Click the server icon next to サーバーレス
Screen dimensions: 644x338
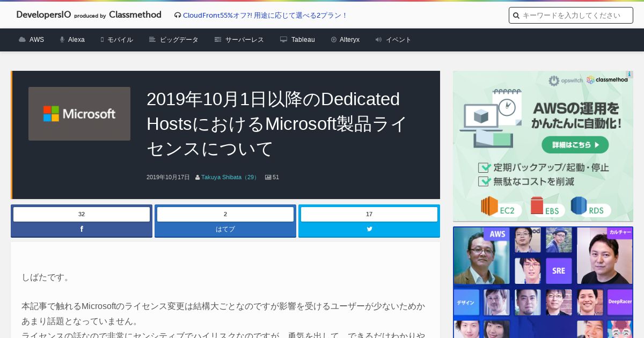[x=218, y=40]
